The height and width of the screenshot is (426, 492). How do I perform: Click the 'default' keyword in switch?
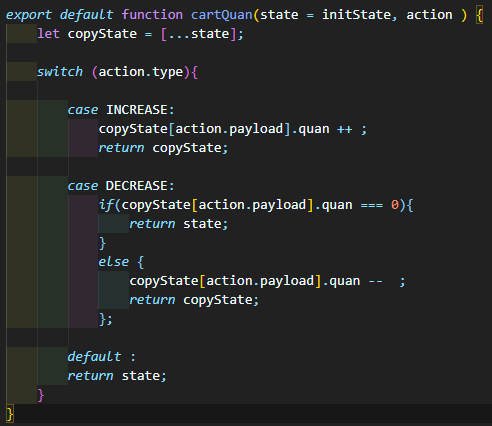(94, 357)
